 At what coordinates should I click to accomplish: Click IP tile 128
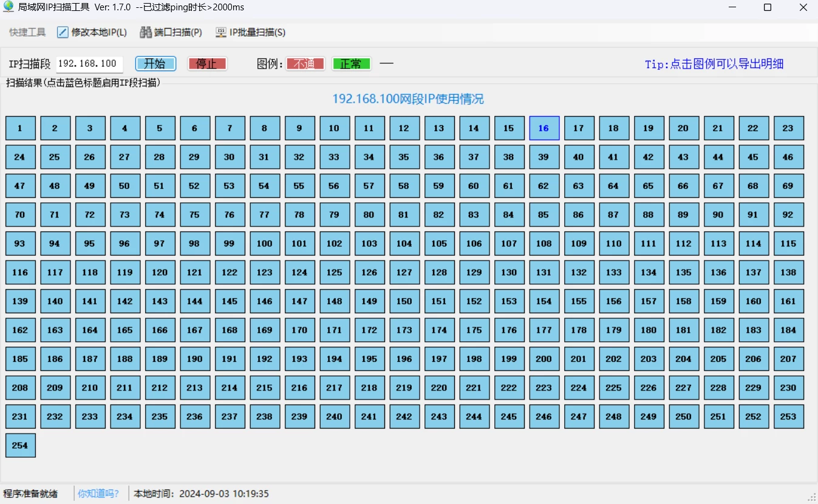[x=439, y=272]
